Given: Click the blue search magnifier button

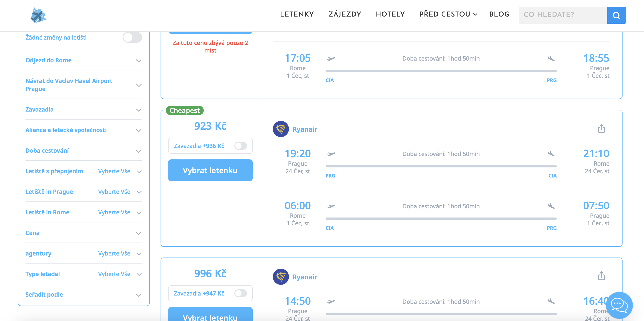Looking at the screenshot, I should pos(616,15).
